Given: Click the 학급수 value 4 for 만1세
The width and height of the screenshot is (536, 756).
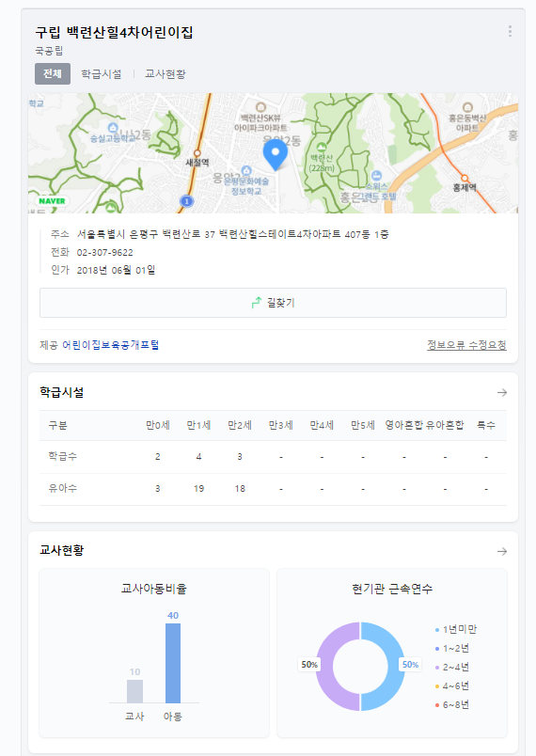Looking at the screenshot, I should pyautogui.click(x=198, y=456).
